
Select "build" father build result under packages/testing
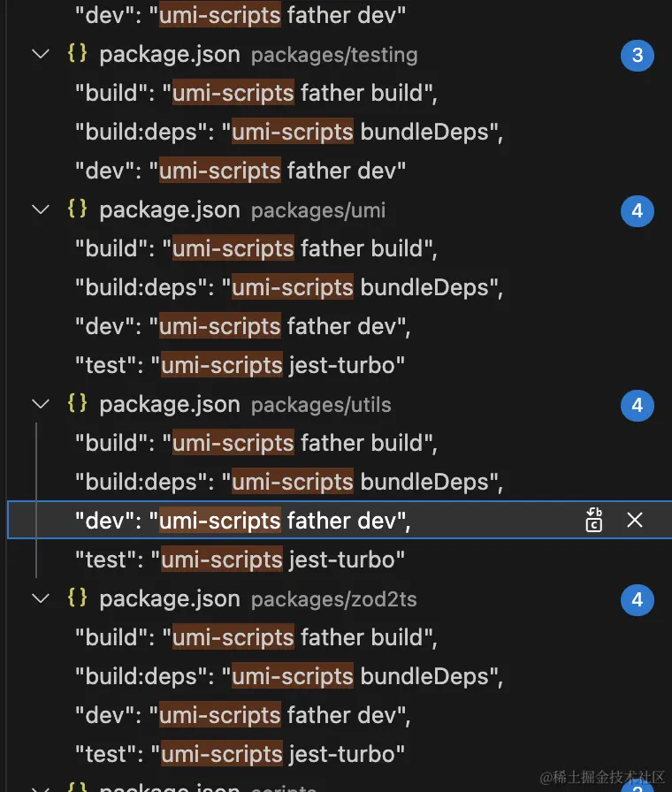click(x=256, y=93)
